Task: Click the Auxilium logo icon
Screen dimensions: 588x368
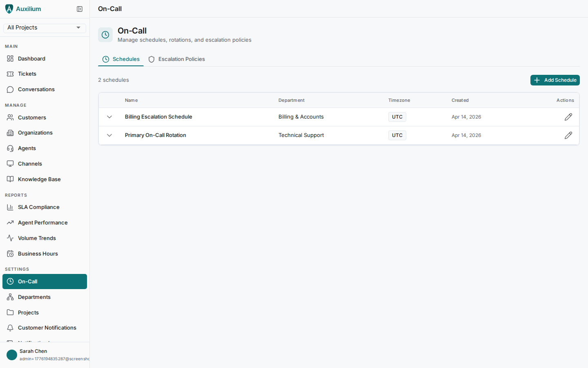Action: [9, 9]
